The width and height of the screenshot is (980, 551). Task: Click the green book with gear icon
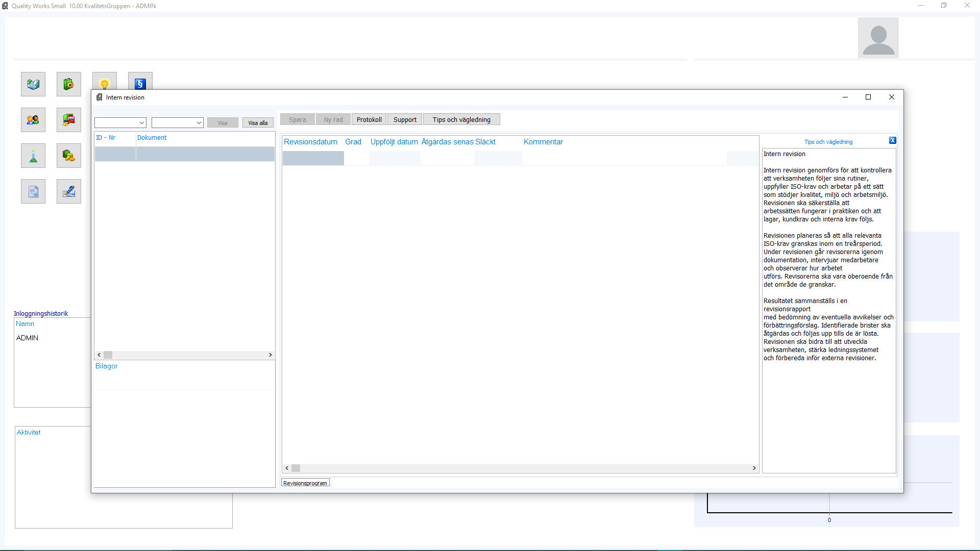69,84
